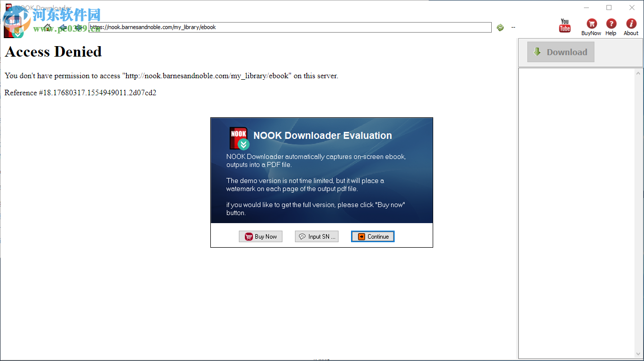Navigate forward with the right arrow icon
Screen dimensions: 644x361
point(79,27)
